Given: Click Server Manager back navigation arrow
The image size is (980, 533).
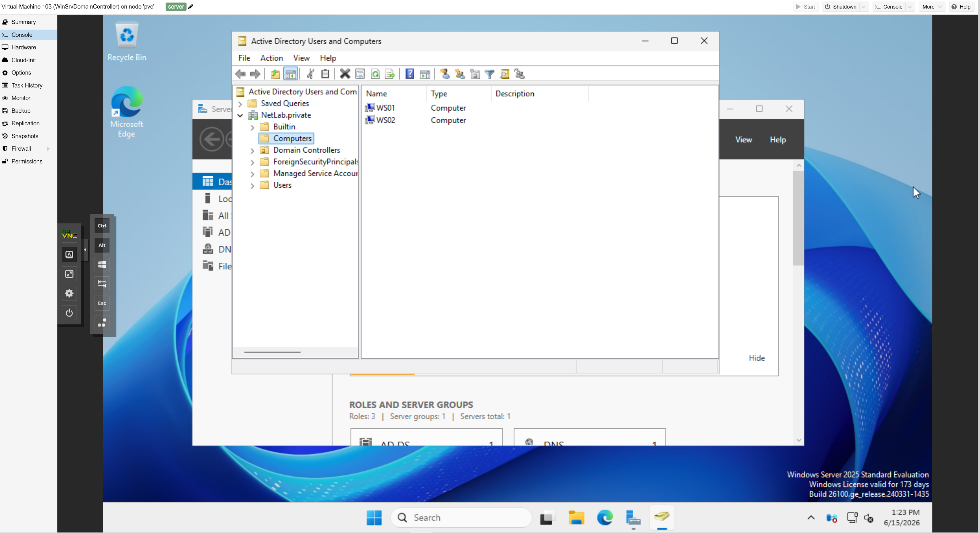Looking at the screenshot, I should 212,139.
